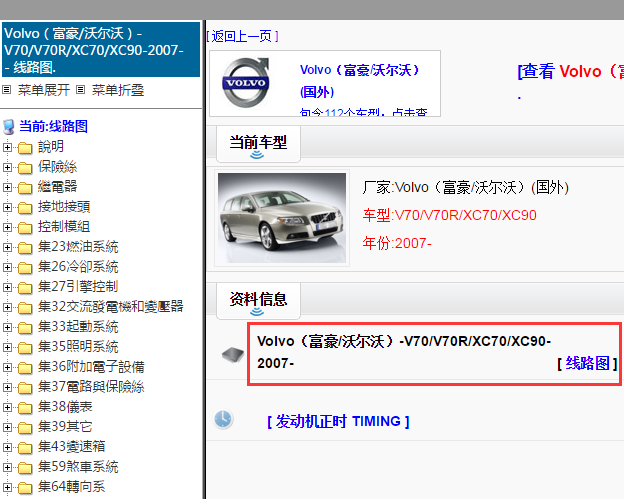
Task: Click the 集43變速箱 folder icon
Action: click(25, 447)
